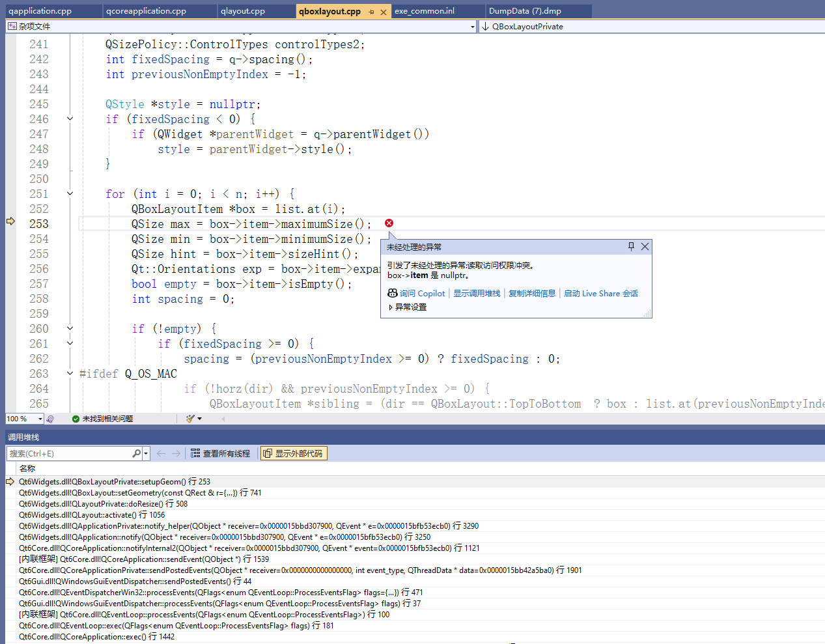Open the call stack search options dropdown
This screenshot has height=644, width=825.
pos(146,453)
